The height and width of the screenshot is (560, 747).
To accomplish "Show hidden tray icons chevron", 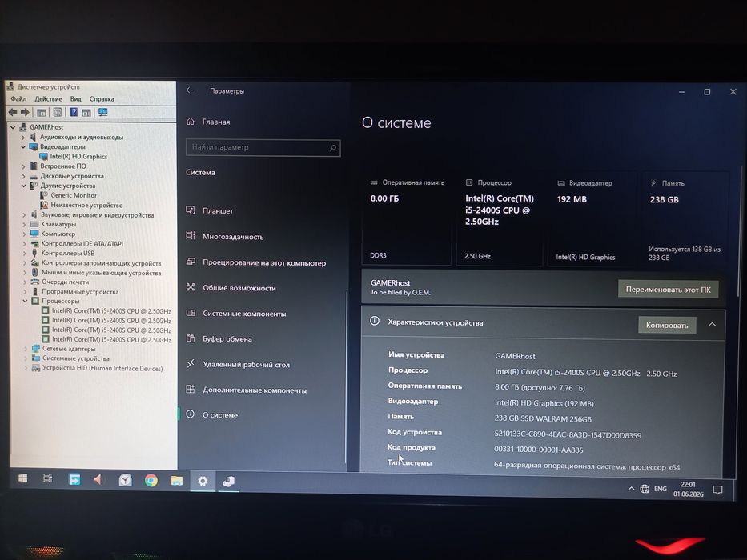I will (631, 489).
